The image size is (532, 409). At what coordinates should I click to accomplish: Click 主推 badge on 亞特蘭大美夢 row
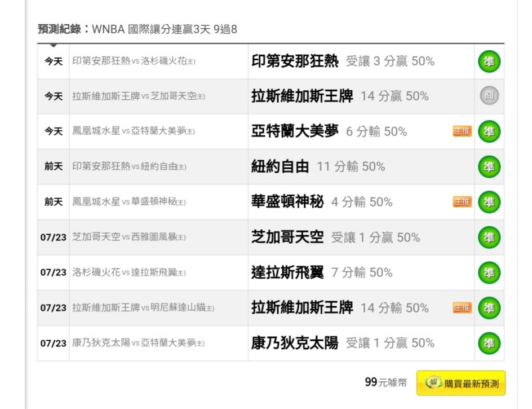tap(462, 131)
